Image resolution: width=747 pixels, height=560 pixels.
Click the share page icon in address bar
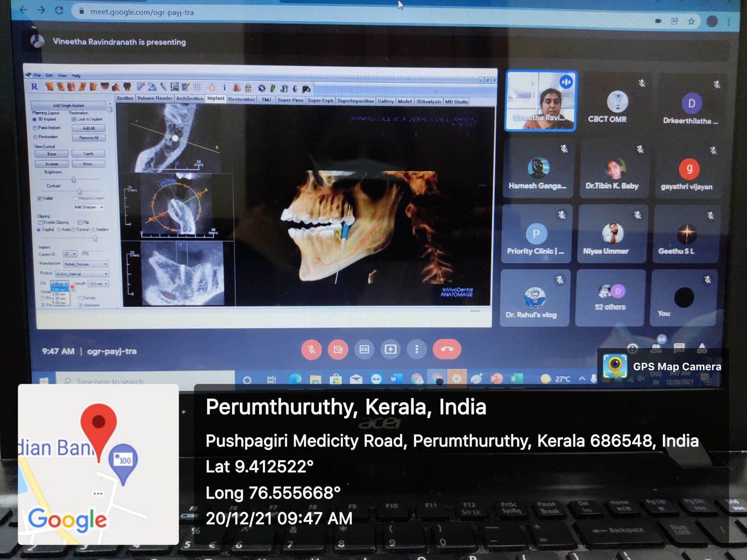[x=675, y=21]
